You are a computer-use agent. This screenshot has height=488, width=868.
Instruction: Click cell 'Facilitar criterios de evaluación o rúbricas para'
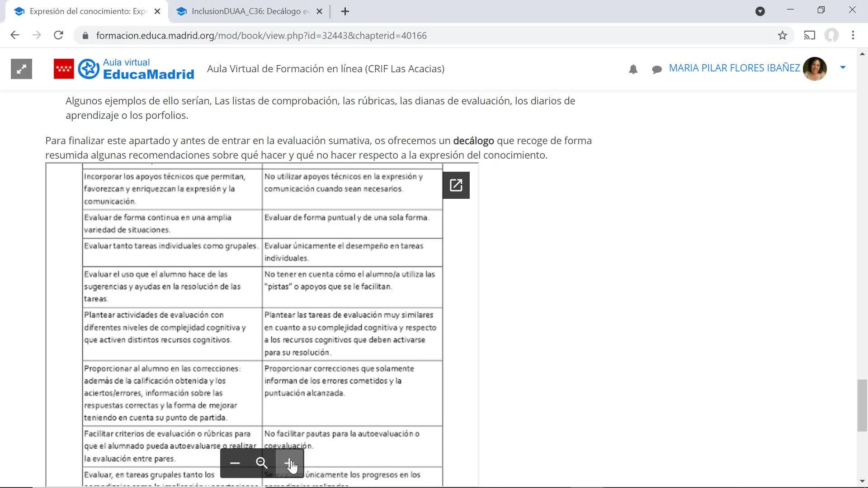[172, 446]
